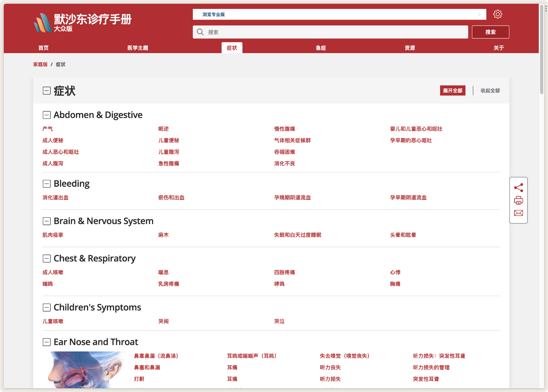The height and width of the screenshot is (392, 548).
Task: Open the settings gear icon
Action: tap(497, 14)
